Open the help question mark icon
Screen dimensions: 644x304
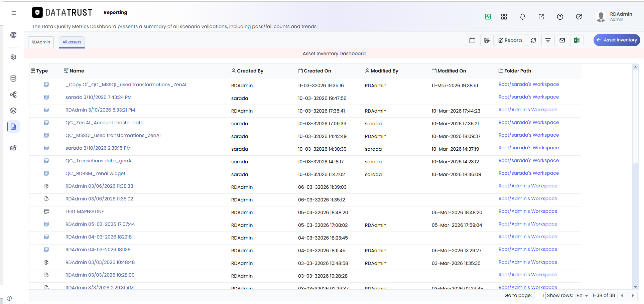pos(560,17)
